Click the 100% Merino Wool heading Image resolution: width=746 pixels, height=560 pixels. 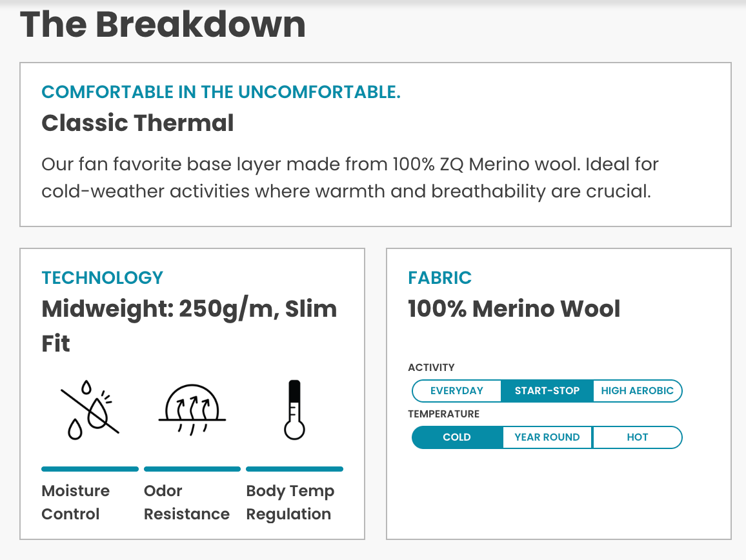tap(514, 309)
